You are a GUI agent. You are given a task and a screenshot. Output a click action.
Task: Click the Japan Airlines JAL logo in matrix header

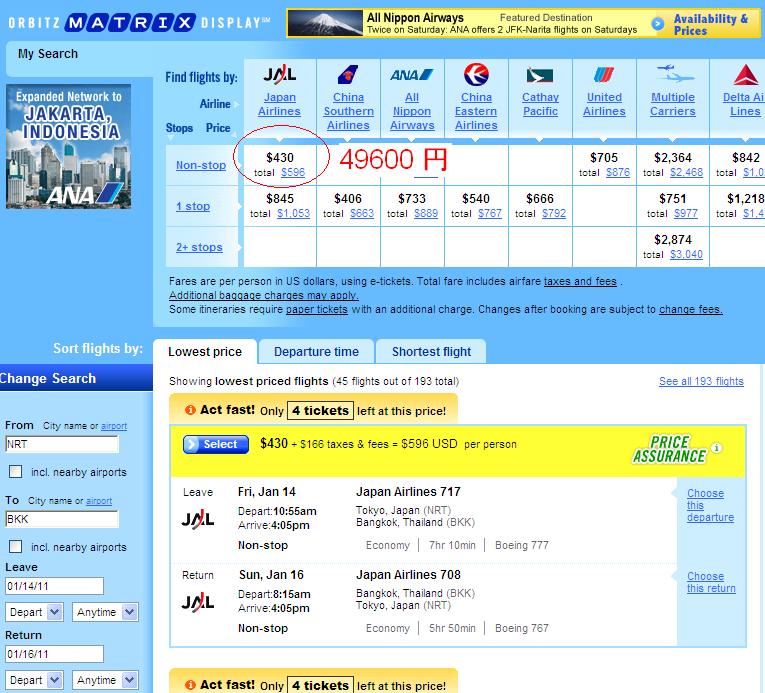click(x=280, y=75)
